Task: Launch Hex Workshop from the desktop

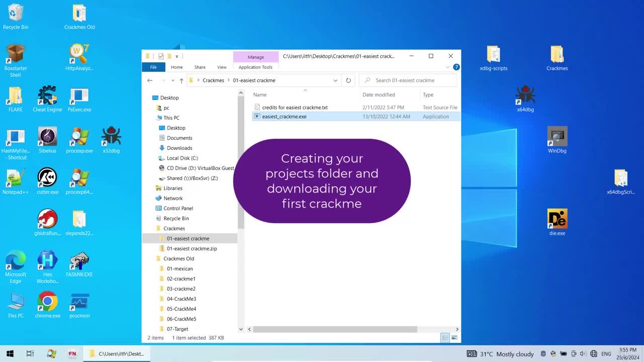Action: (x=47, y=267)
